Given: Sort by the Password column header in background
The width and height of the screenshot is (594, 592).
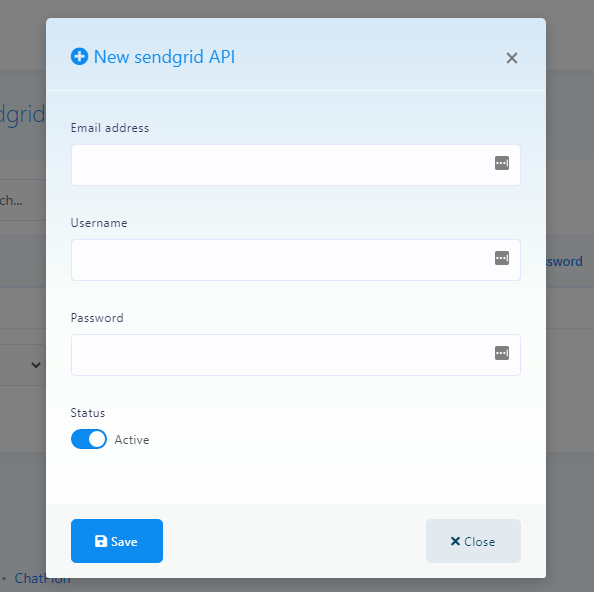Looking at the screenshot, I should tap(564, 261).
